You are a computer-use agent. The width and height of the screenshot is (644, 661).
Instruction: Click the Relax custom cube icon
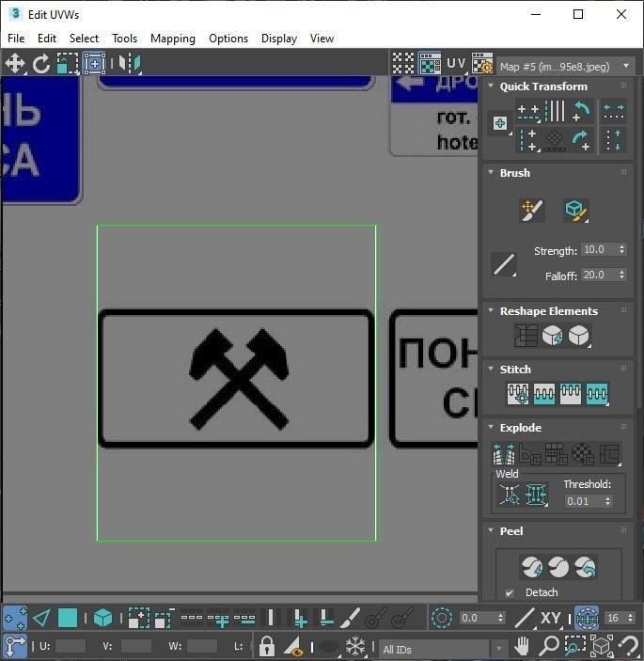tap(579, 336)
